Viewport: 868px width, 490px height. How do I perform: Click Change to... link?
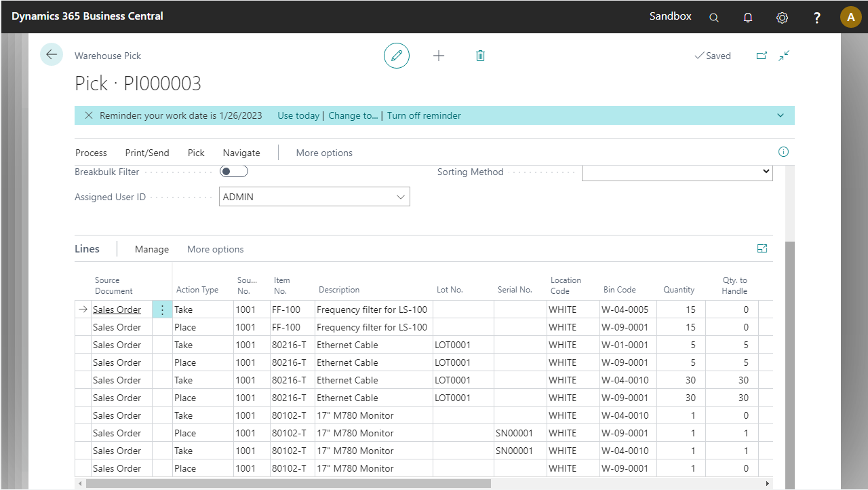tap(353, 115)
